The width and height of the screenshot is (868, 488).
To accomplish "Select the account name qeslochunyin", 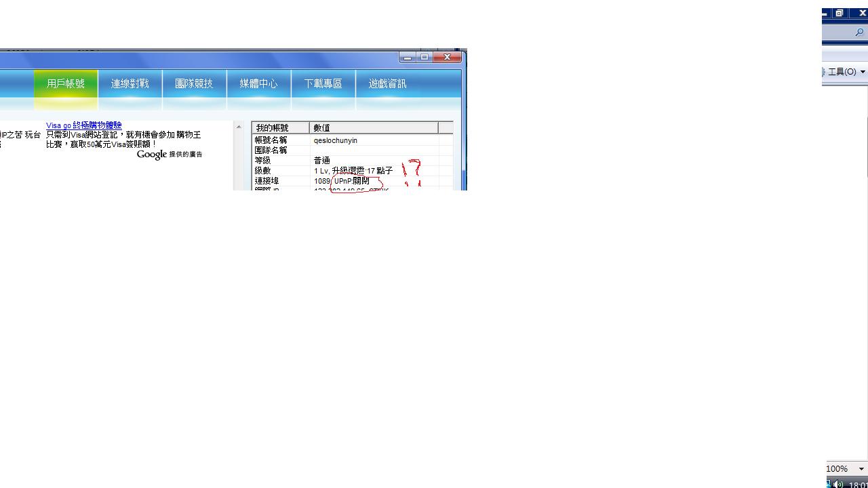I will (336, 140).
